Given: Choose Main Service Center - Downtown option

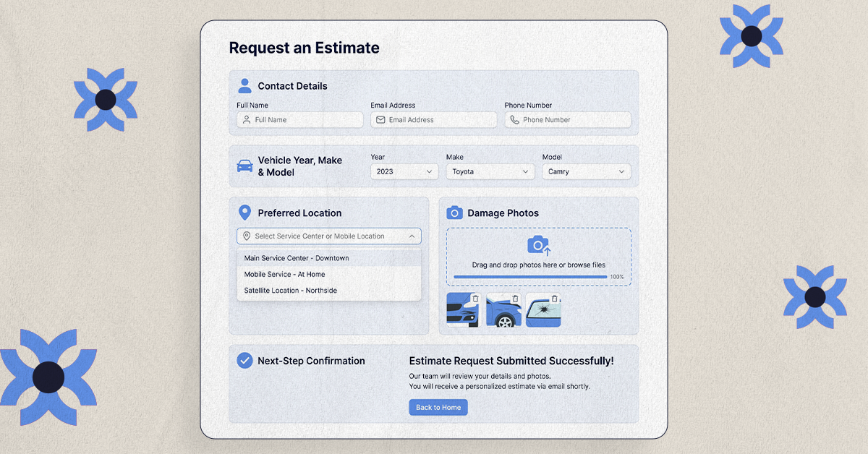Looking at the screenshot, I should tap(329, 258).
